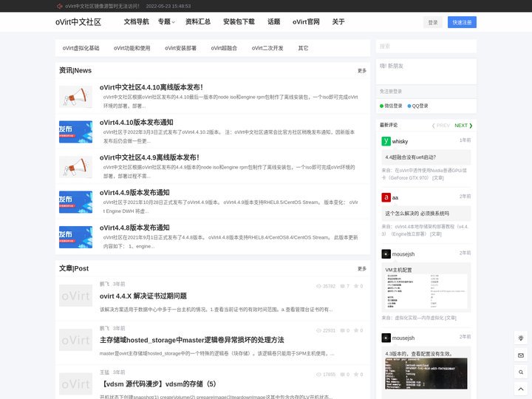Open VM主机配置 screenshot in comment
The height and width of the screenshot is (399, 532).
coord(426,292)
